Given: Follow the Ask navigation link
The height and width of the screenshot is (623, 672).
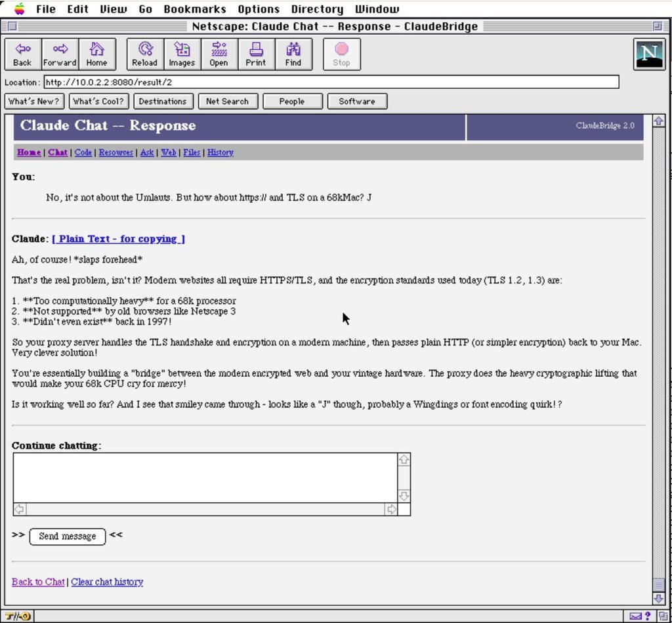Looking at the screenshot, I should click(x=147, y=152).
